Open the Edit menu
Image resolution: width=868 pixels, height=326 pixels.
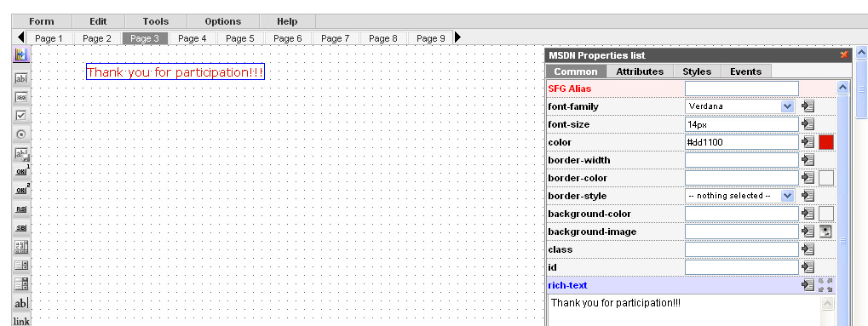coord(98,21)
